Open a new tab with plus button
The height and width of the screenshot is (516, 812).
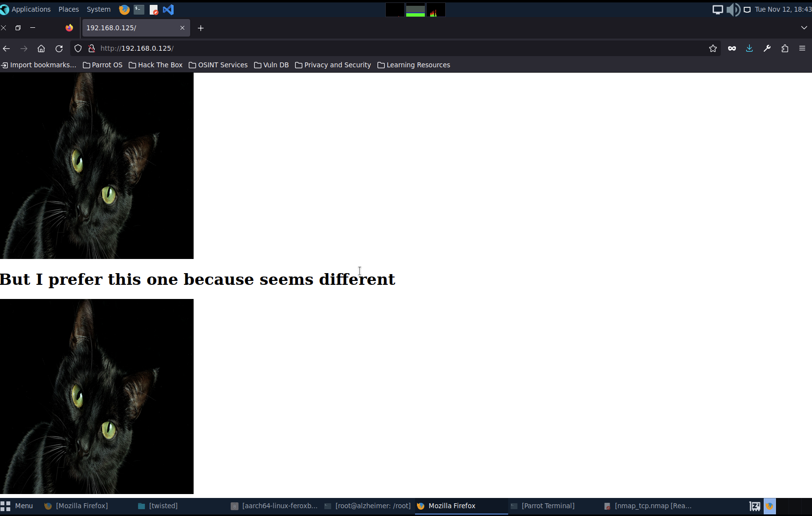pyautogui.click(x=200, y=28)
